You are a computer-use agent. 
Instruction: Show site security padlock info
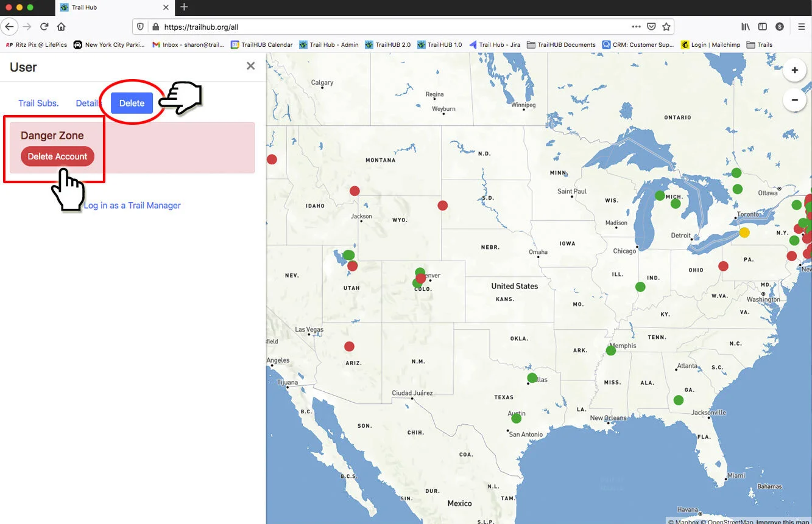(x=155, y=27)
